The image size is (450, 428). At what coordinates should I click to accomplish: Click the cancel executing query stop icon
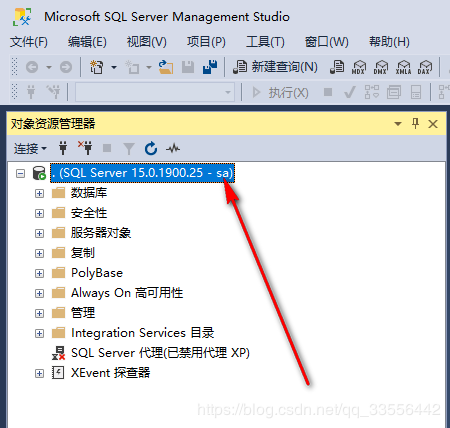(x=328, y=92)
